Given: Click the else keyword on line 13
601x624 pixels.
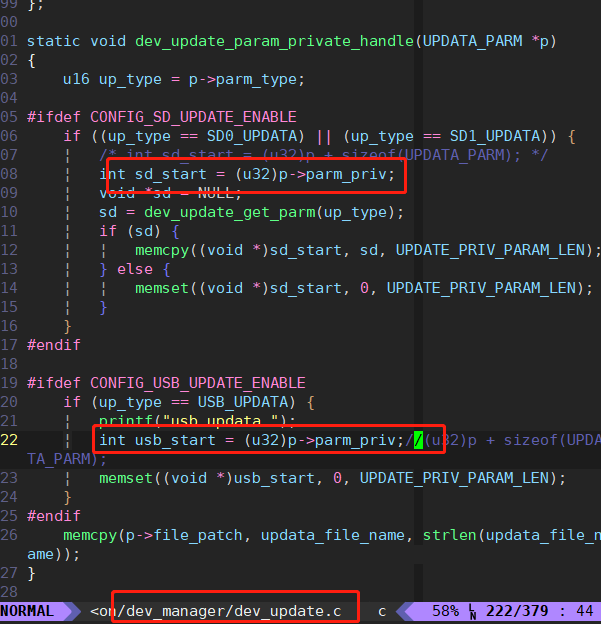Looking at the screenshot, I should click(135, 269).
